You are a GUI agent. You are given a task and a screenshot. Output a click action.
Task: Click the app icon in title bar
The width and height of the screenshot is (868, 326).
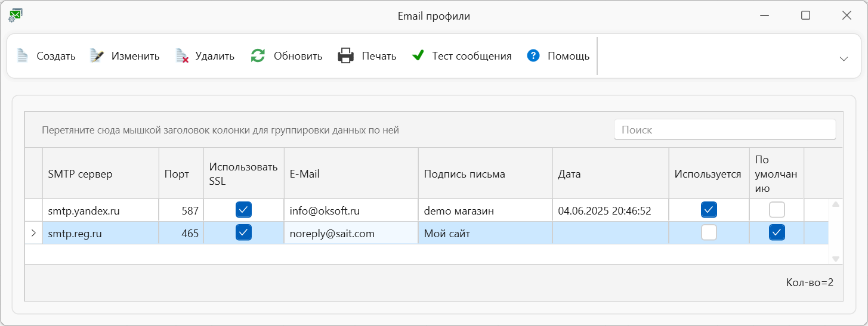14,16
